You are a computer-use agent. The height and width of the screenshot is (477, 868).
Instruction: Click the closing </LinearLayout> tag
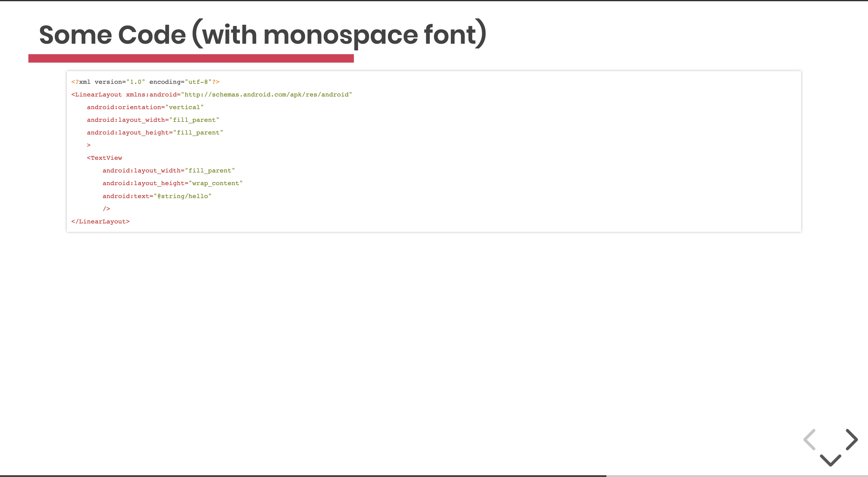[x=100, y=222]
